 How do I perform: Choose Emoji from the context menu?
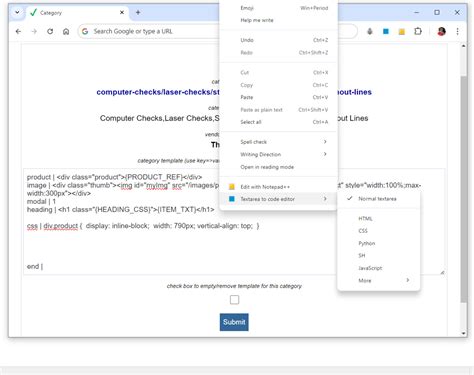click(278, 8)
